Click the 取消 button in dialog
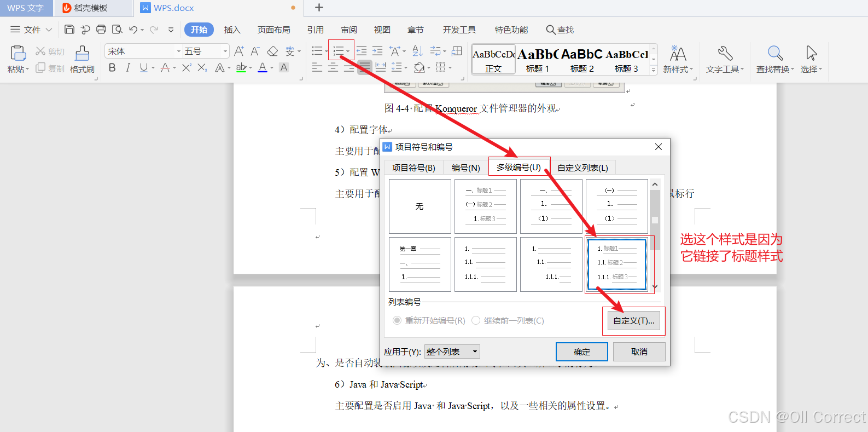Viewport: 868px width, 432px height. pyautogui.click(x=639, y=352)
